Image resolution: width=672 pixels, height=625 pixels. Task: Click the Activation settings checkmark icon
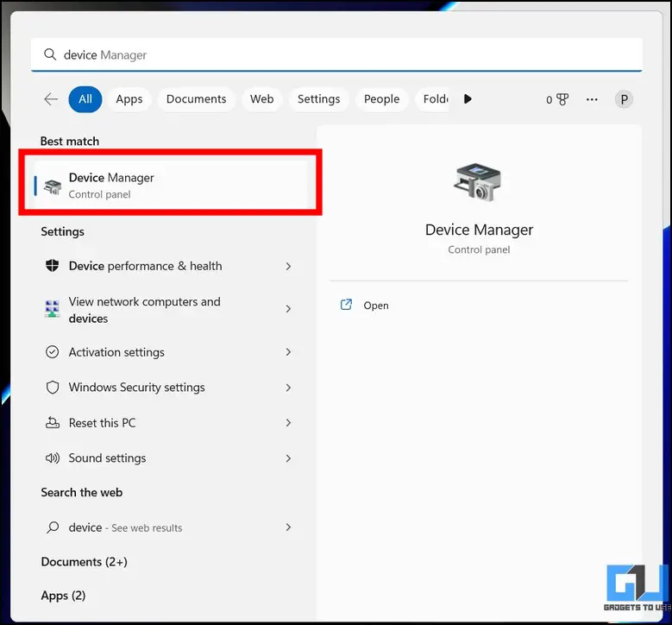click(53, 352)
